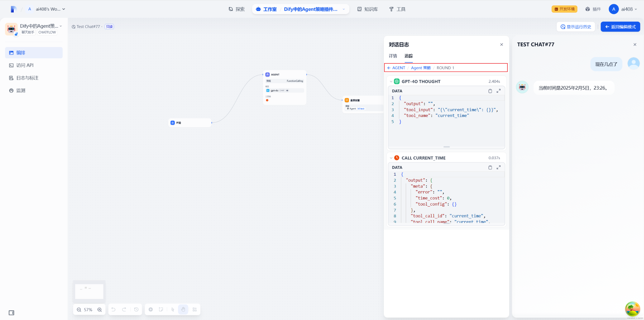The width and height of the screenshot is (644, 320).
Task: Select the hand pan tool
Action: click(x=183, y=309)
